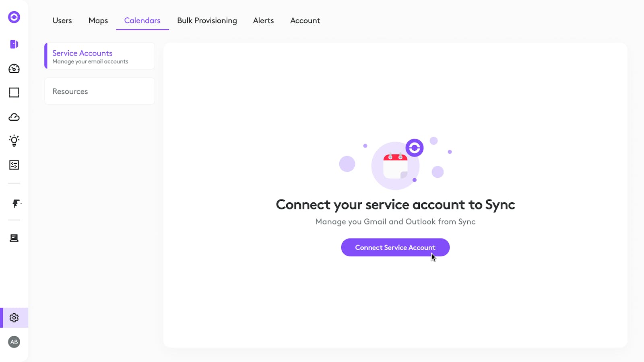The image size is (644, 362).
Task: Open the Resources section
Action: [x=99, y=91]
